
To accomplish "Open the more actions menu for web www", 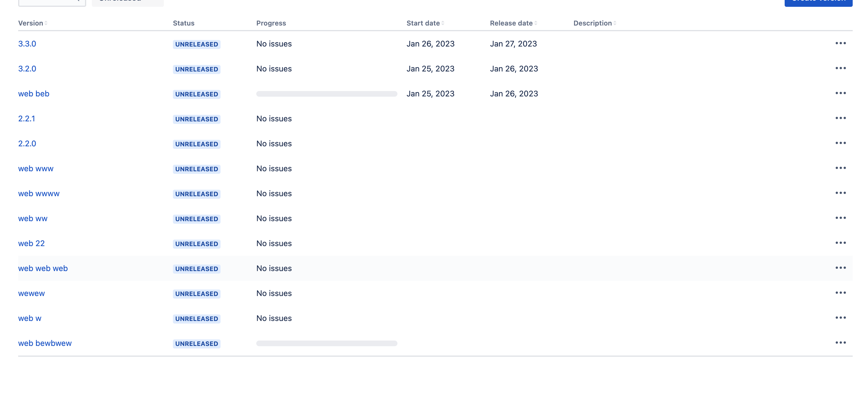I will point(841,168).
